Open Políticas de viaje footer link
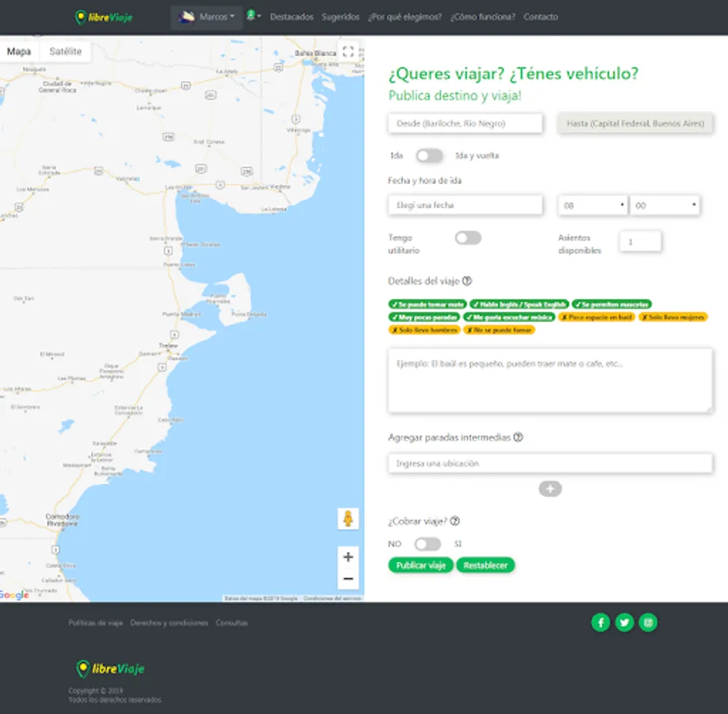Image resolution: width=728 pixels, height=714 pixels. pyautogui.click(x=96, y=623)
